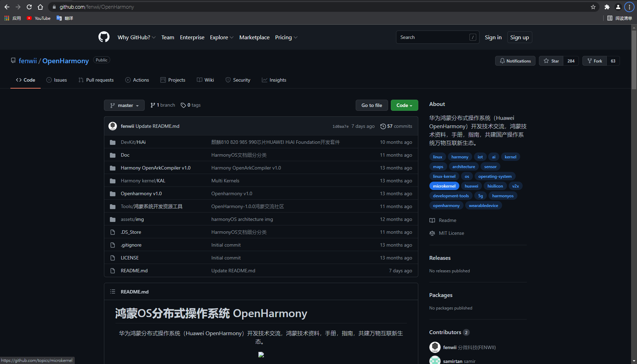Open the translate bookmark
Image resolution: width=637 pixels, height=364 pixels.
click(x=65, y=18)
